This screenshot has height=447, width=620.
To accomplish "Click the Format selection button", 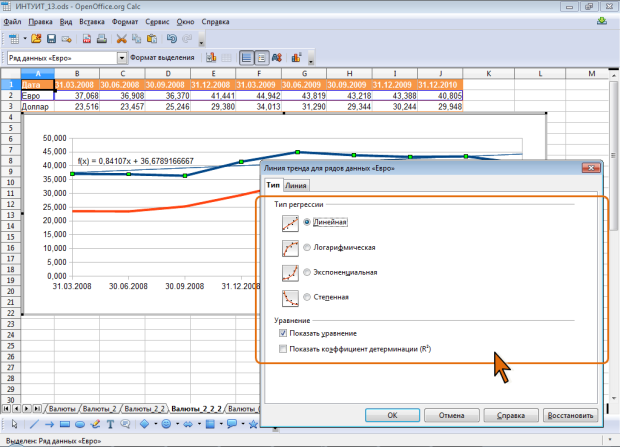I will pos(162,58).
